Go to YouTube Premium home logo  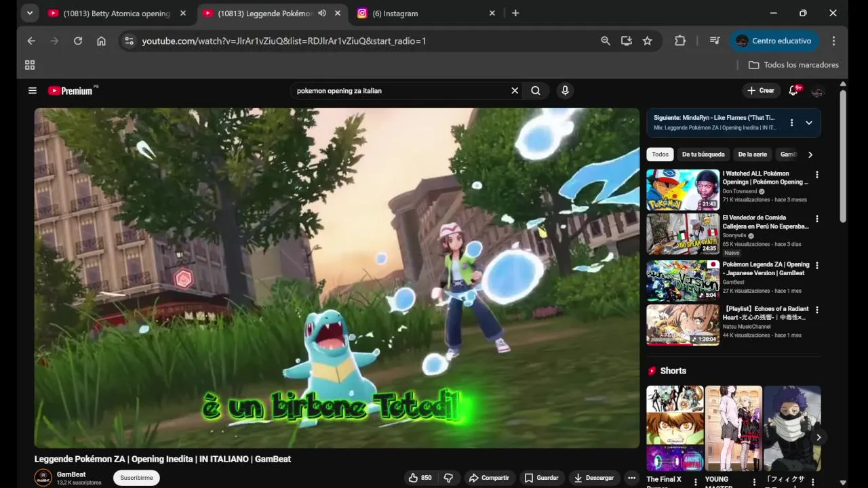(71, 91)
